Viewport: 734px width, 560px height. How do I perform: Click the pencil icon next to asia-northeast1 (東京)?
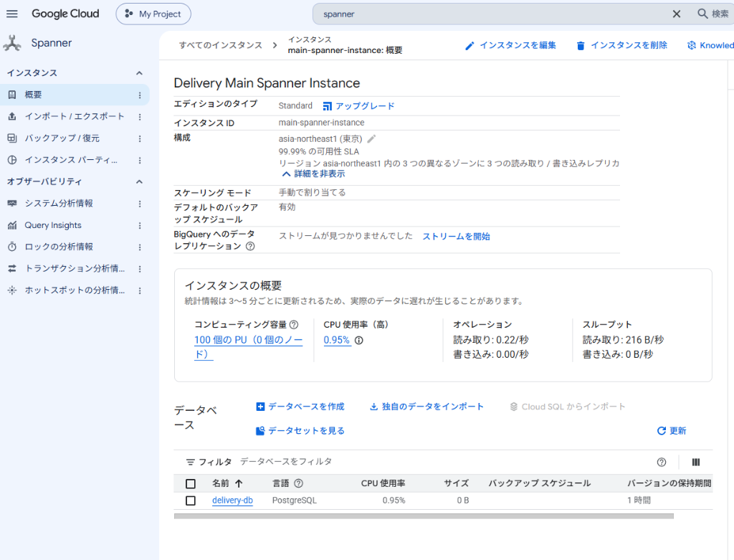(372, 138)
